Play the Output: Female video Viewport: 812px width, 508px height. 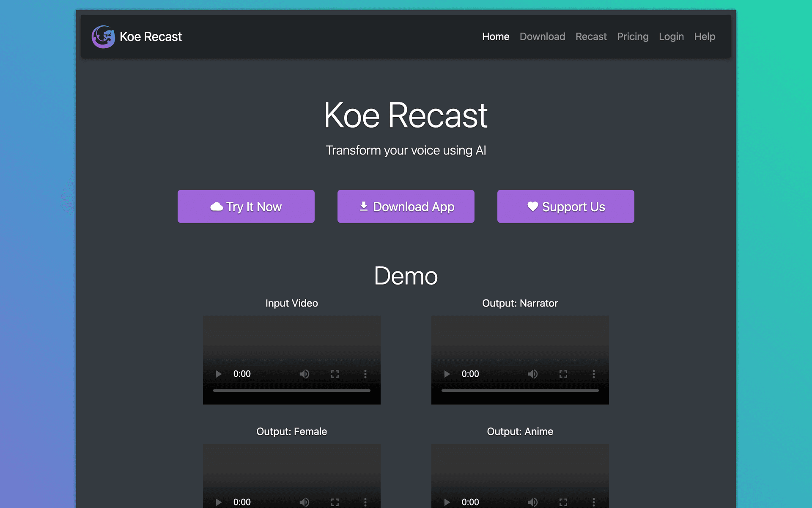coord(219,502)
